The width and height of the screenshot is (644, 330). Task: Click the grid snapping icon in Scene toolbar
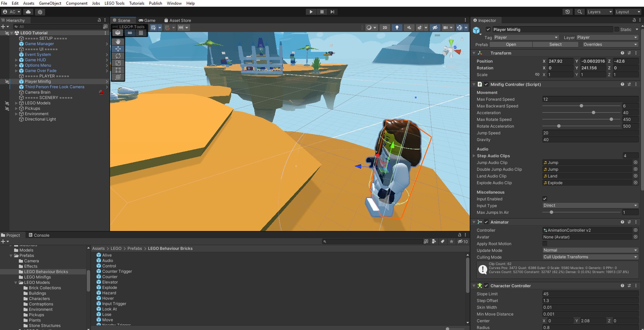153,28
